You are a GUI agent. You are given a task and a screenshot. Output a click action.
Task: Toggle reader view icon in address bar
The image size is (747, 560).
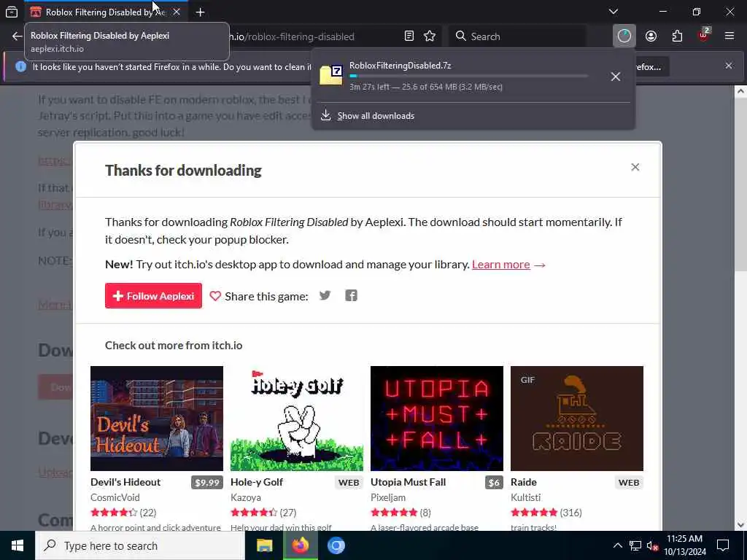(x=409, y=36)
